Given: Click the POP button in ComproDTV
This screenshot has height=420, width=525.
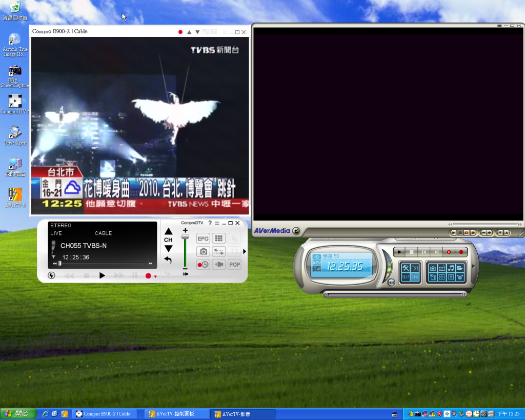Looking at the screenshot, I should click(234, 265).
